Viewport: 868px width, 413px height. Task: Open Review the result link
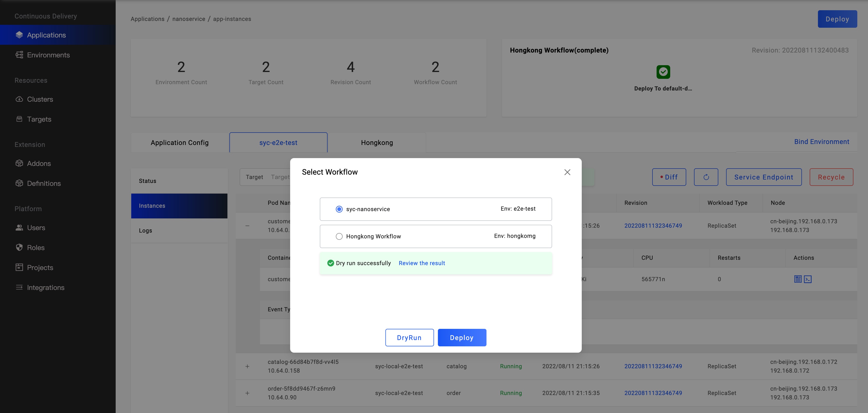pos(422,263)
